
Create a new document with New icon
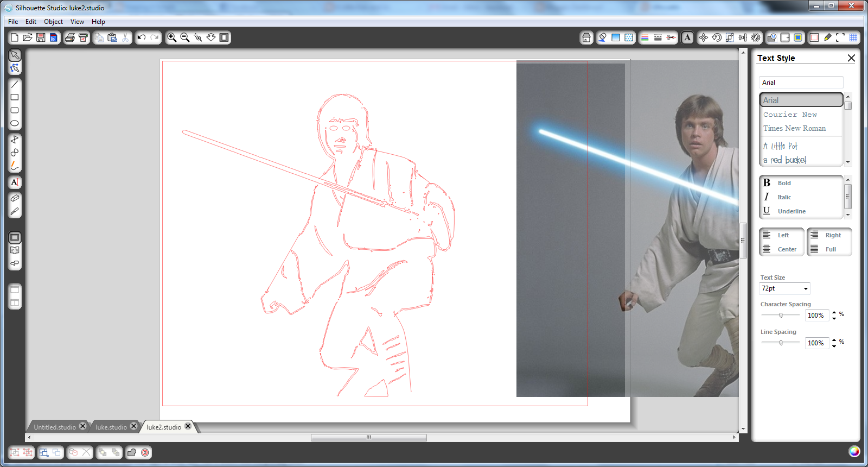pyautogui.click(x=15, y=37)
